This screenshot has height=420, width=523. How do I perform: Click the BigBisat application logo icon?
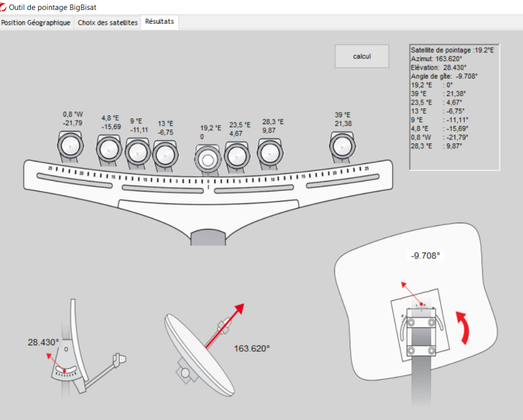click(5, 7)
